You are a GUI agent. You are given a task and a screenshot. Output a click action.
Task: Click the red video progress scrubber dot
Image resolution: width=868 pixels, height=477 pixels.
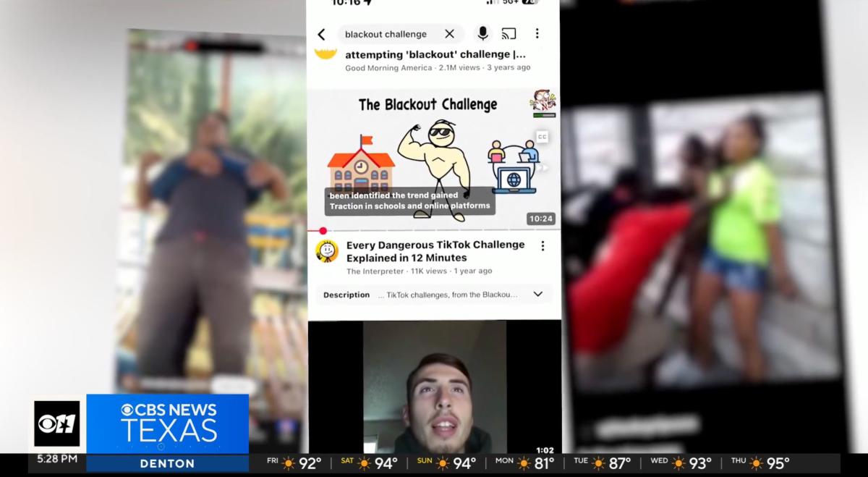(323, 231)
